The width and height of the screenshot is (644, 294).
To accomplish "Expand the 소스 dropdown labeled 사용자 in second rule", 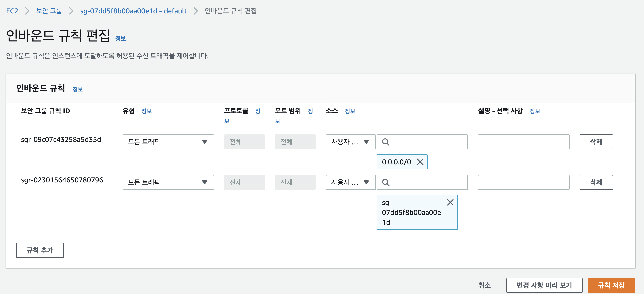I will (x=350, y=182).
